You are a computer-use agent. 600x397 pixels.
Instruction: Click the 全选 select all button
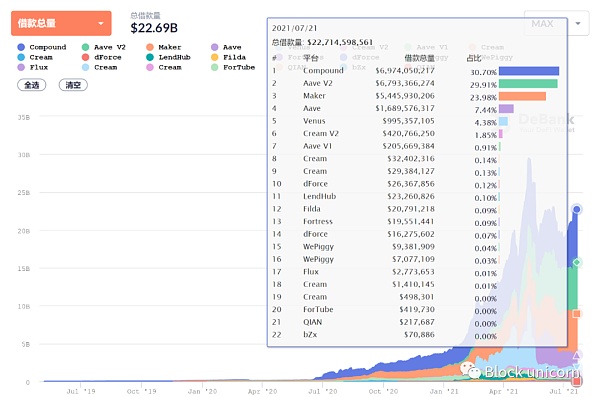point(32,85)
